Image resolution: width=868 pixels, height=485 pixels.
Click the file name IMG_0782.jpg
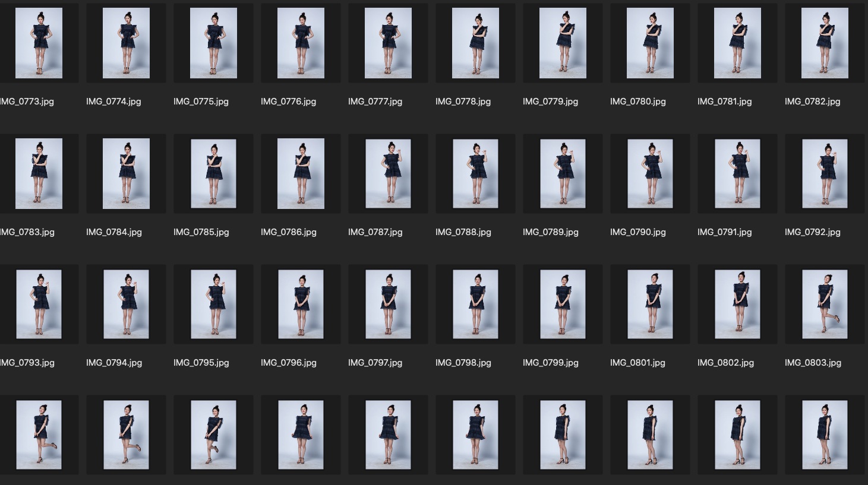(x=812, y=102)
